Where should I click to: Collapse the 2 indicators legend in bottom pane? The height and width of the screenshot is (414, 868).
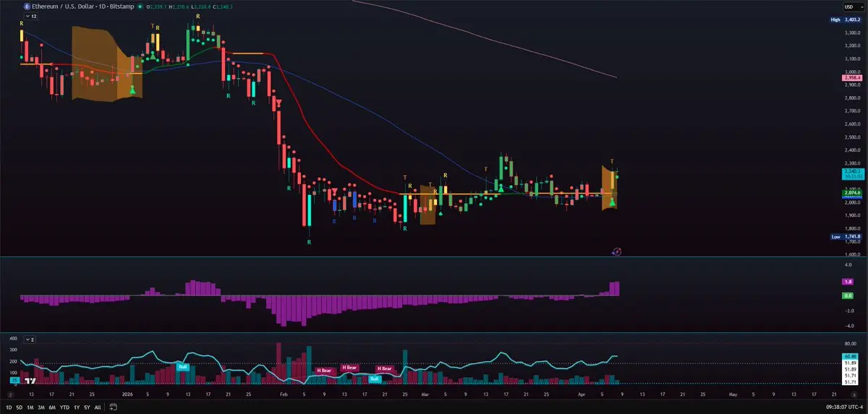30,339
